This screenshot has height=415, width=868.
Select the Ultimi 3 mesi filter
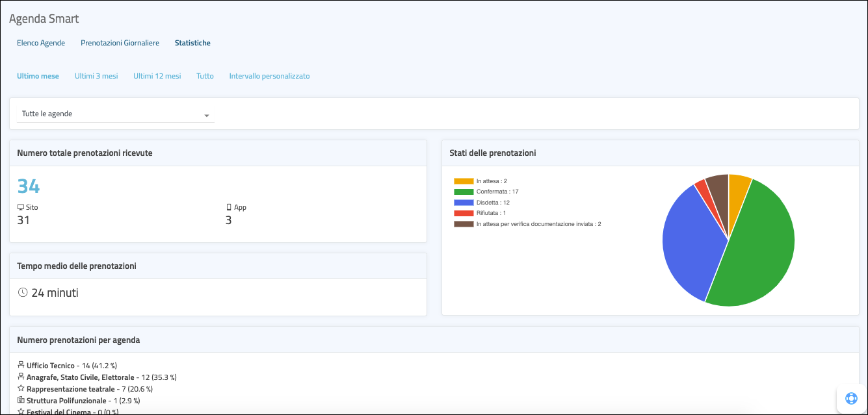click(96, 76)
